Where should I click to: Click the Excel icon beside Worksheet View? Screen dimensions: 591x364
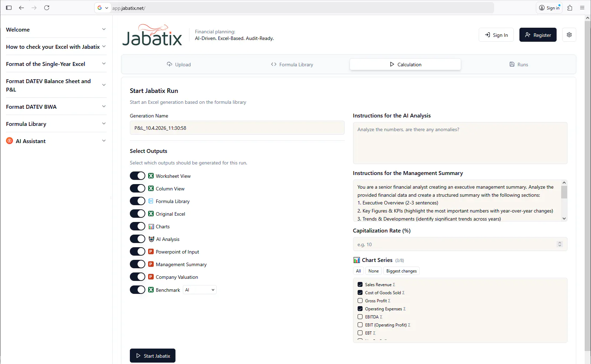pyautogui.click(x=151, y=176)
